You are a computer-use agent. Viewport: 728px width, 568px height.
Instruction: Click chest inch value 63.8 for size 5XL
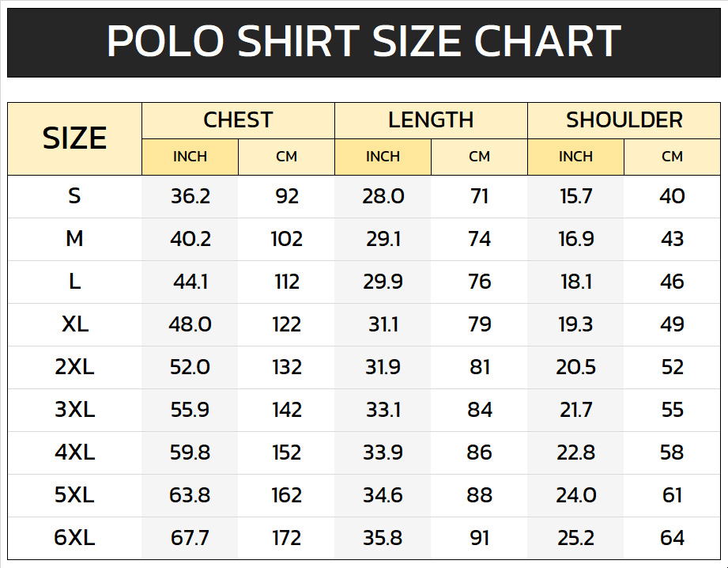(190, 495)
